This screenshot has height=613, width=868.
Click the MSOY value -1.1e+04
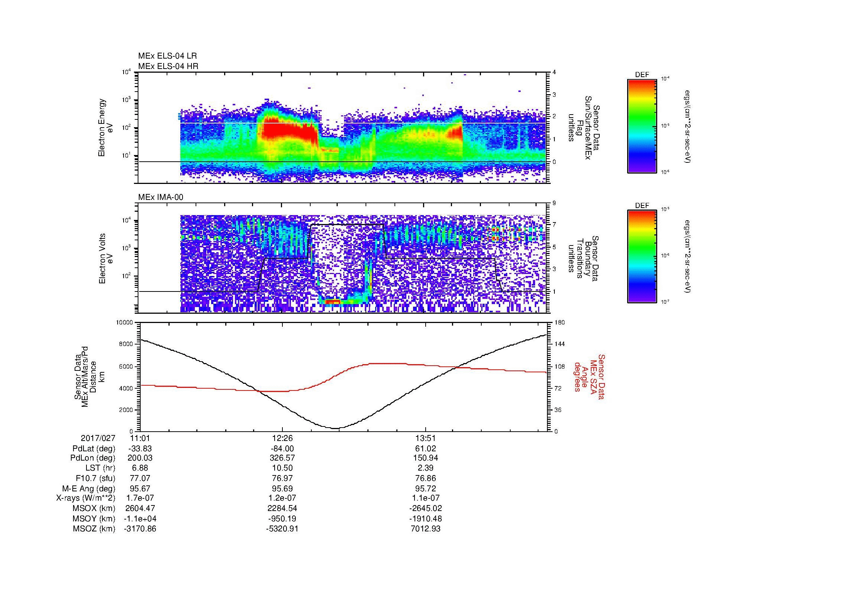(140, 519)
